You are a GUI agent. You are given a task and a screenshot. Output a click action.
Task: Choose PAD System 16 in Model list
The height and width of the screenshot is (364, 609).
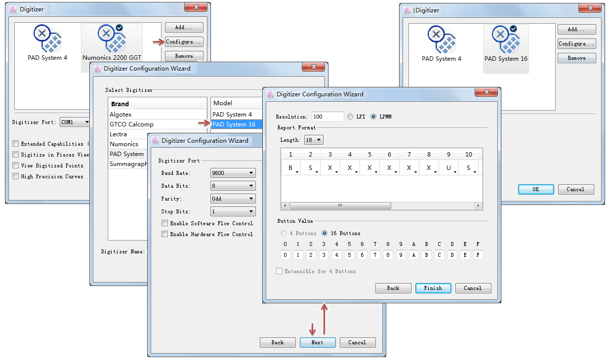234,124
